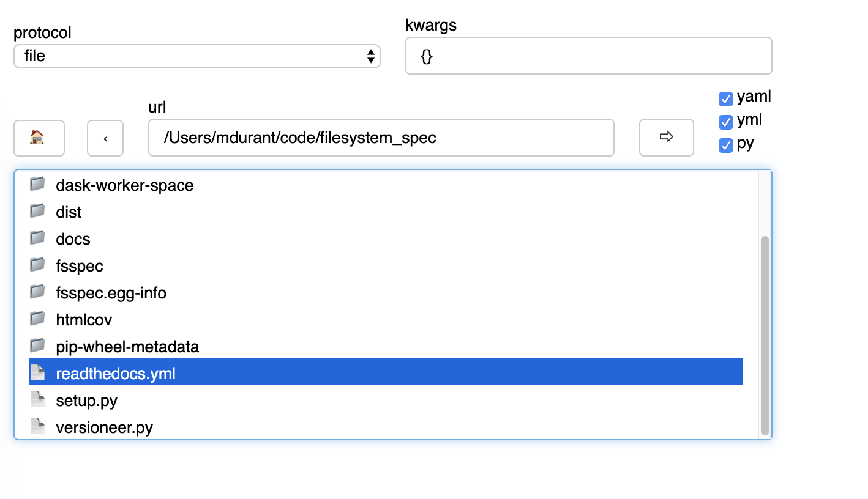Click the pip-wheel-metadata folder icon

point(37,346)
